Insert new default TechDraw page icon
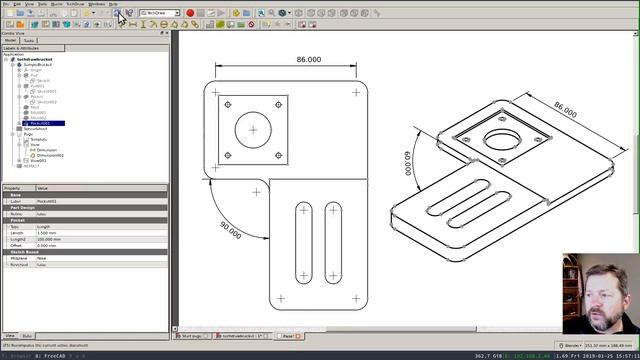This screenshot has width=640, height=360. [10, 24]
